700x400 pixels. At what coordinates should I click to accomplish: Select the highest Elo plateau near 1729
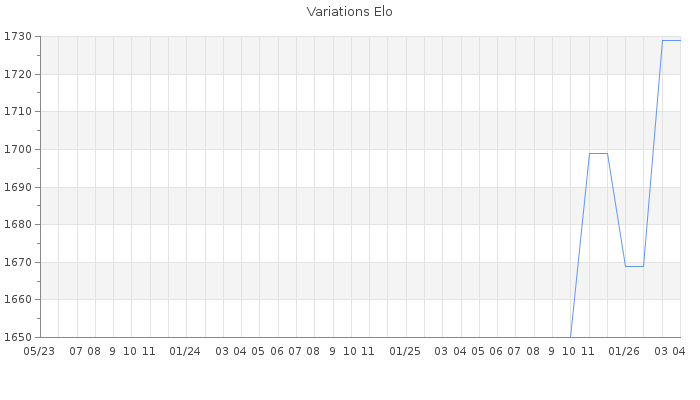tap(671, 40)
